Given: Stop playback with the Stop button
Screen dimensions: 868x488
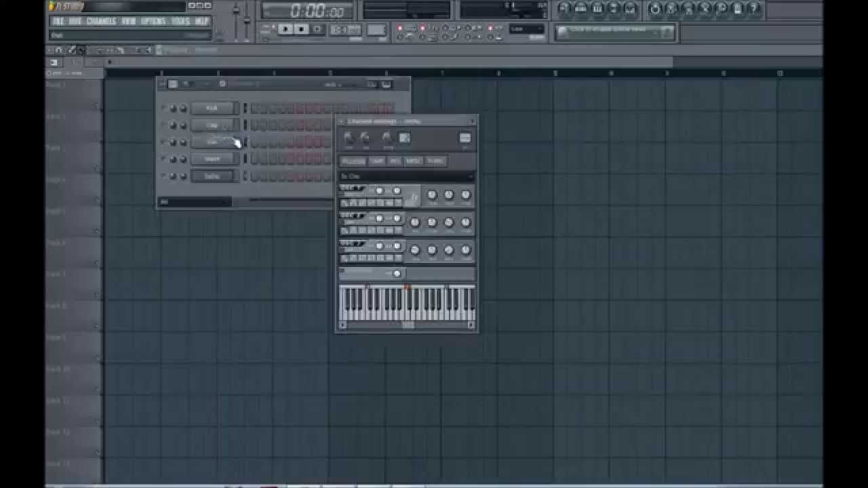Looking at the screenshot, I should tap(301, 29).
